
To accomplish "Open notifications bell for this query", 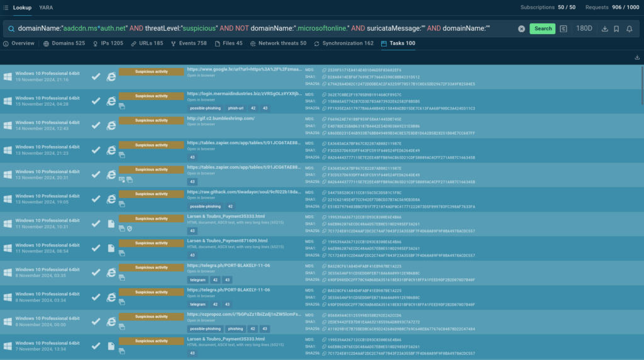I will click(x=630, y=29).
